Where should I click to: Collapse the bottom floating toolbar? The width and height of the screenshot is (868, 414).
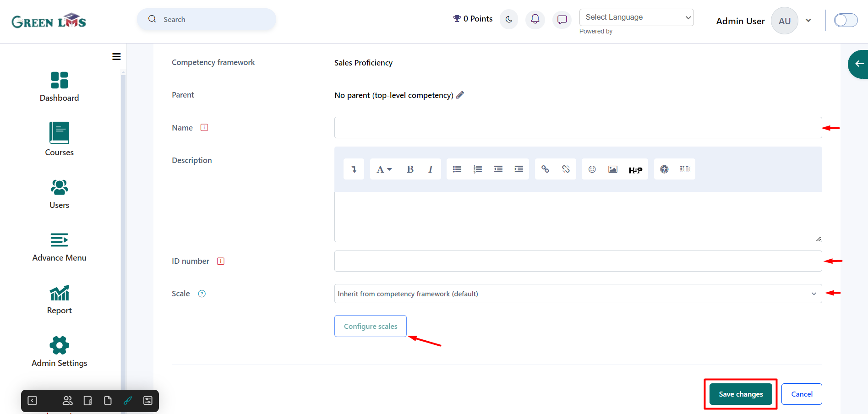pos(33,401)
